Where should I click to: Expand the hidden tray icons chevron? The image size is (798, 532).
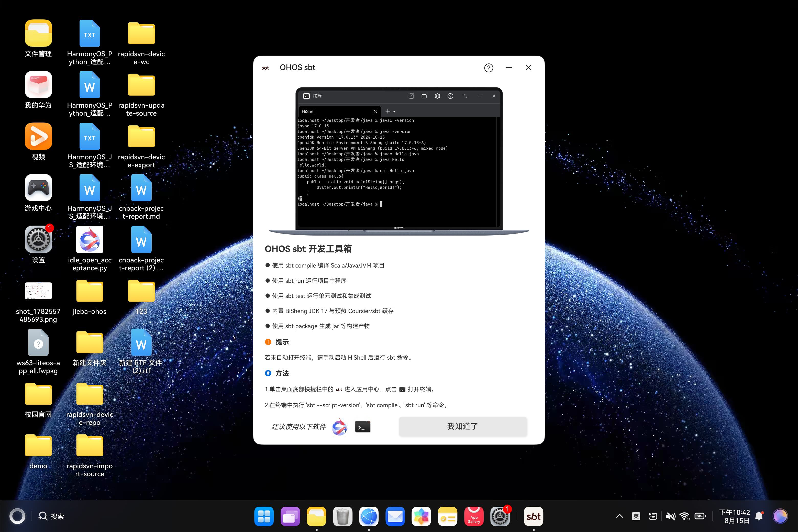619,516
